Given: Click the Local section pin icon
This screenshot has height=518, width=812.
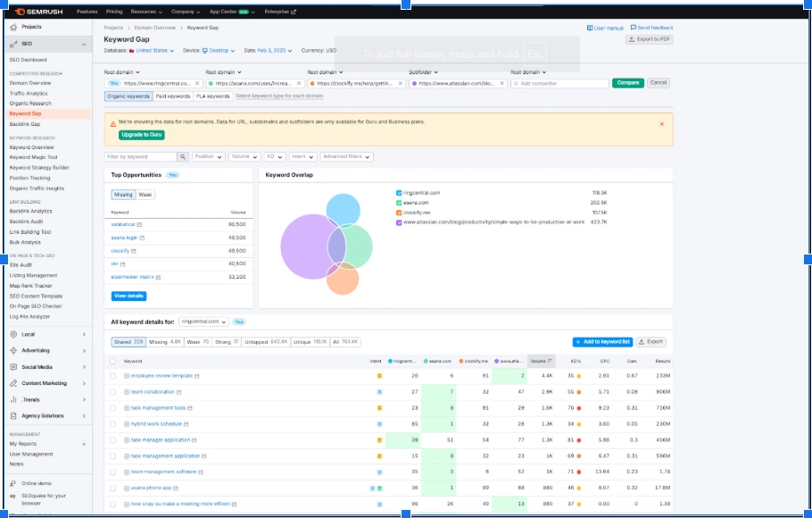Looking at the screenshot, I should tap(13, 334).
